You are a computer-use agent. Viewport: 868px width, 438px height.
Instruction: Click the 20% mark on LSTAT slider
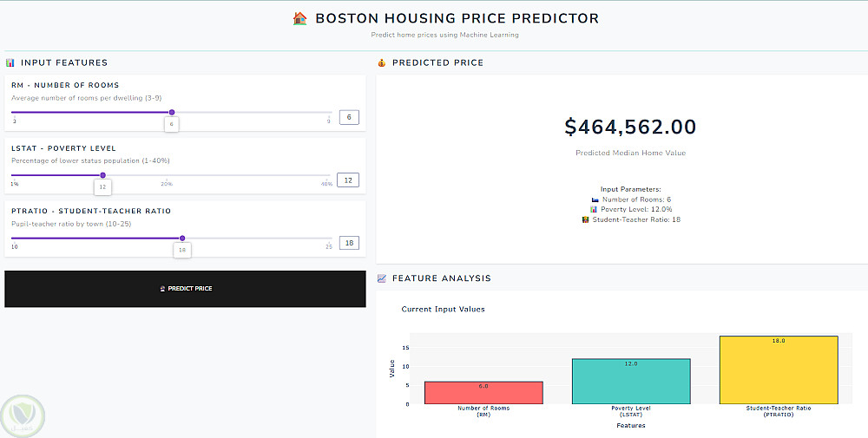pyautogui.click(x=166, y=184)
